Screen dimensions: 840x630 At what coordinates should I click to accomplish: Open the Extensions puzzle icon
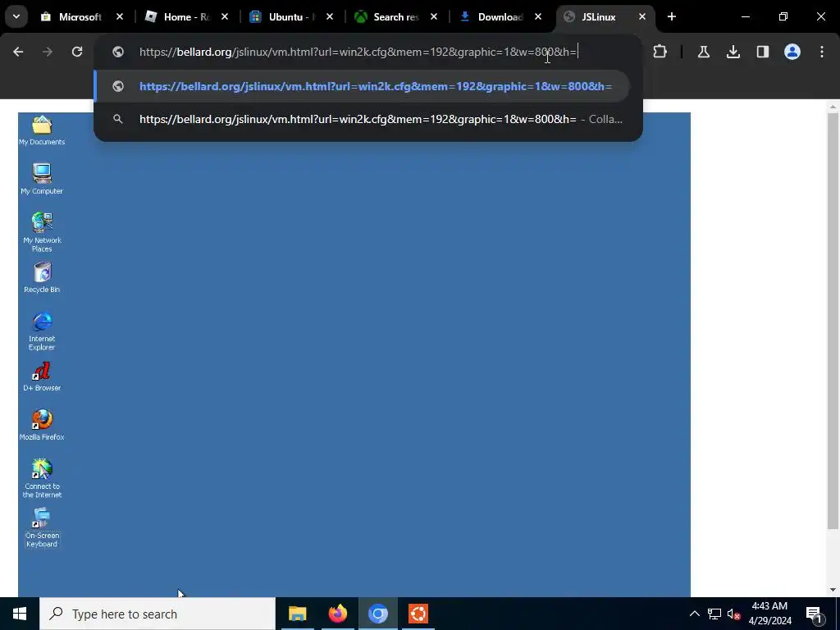click(660, 52)
